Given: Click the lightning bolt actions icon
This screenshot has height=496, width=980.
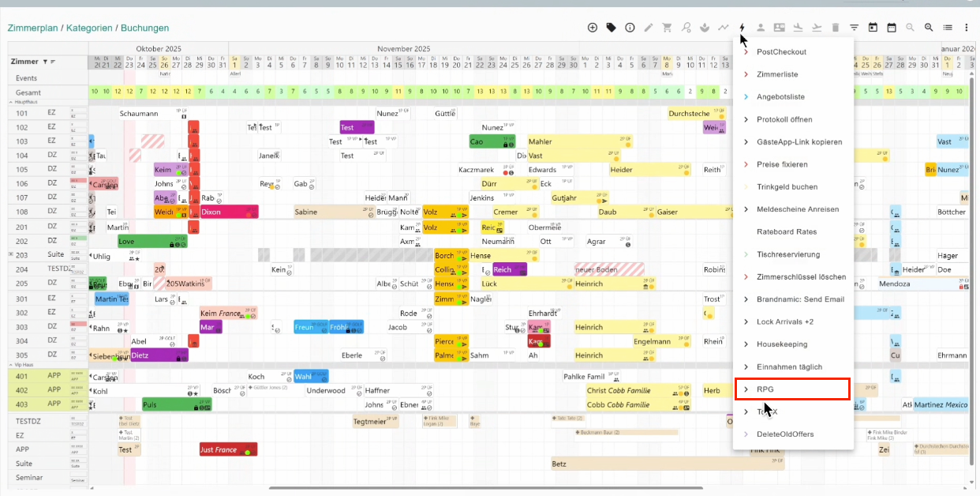Looking at the screenshot, I should (742, 28).
